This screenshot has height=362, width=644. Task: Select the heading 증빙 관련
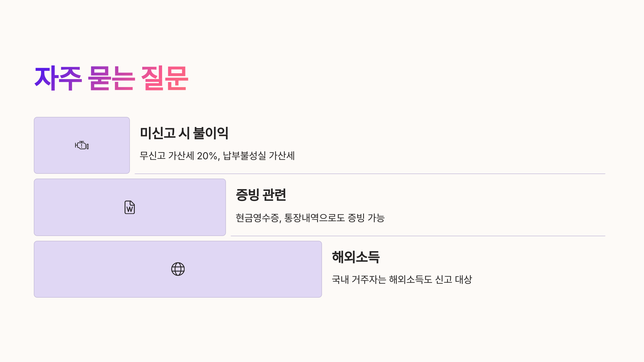[261, 195]
